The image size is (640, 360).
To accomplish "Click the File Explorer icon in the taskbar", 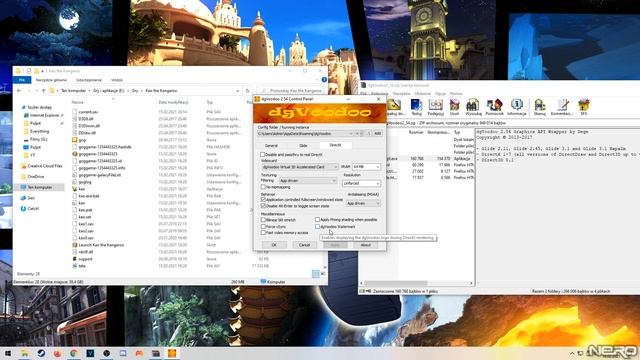I will [x=24, y=353].
